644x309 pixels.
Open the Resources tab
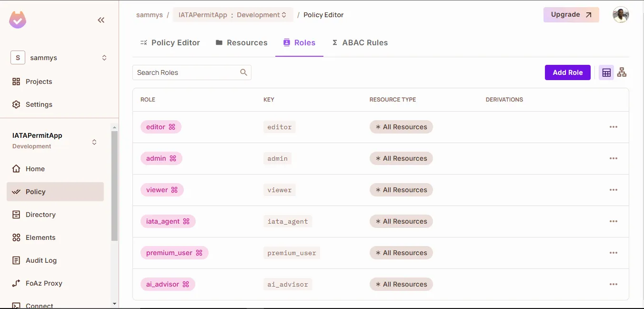(x=241, y=42)
